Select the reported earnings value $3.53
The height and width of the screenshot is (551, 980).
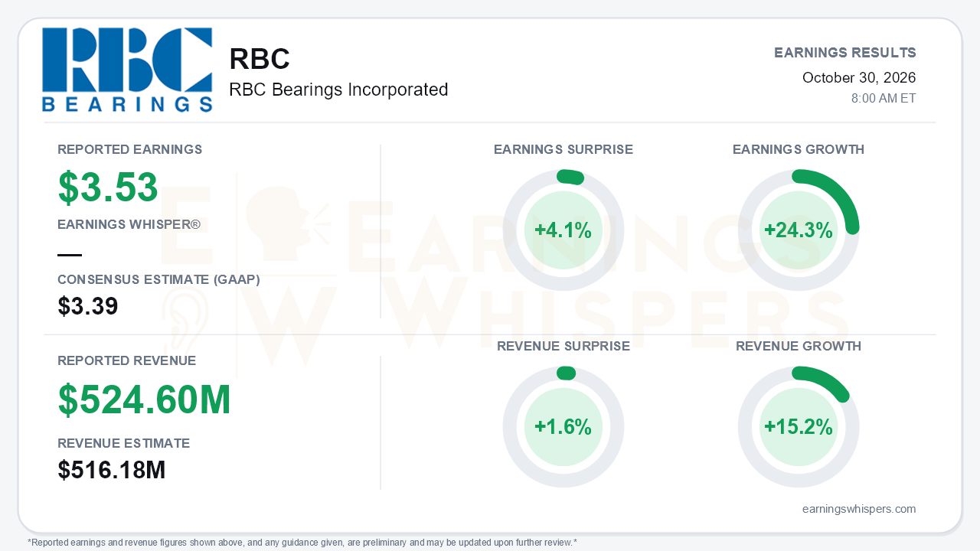[108, 187]
